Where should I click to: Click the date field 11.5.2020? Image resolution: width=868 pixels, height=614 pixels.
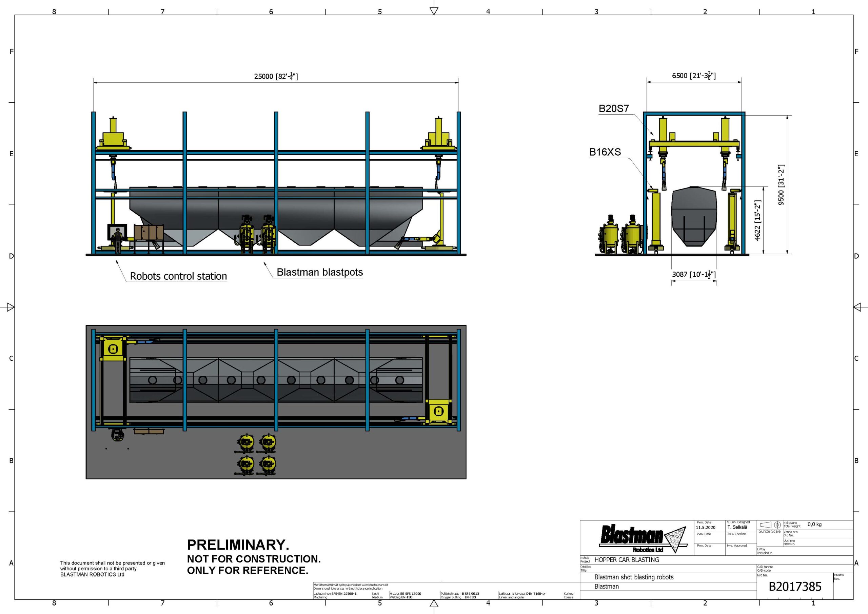click(706, 528)
